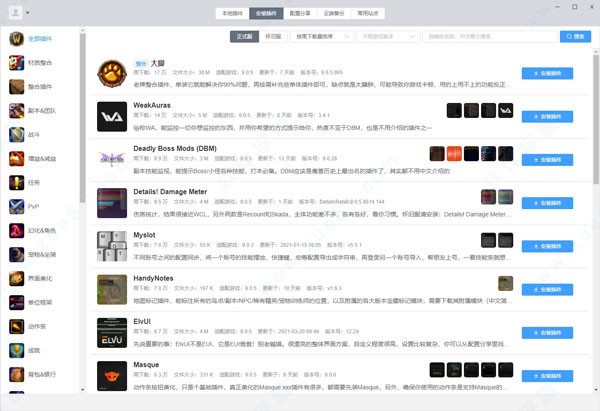The width and height of the screenshot is (600, 411).
Task: Install the Myslot plugin
Action: (x=547, y=246)
